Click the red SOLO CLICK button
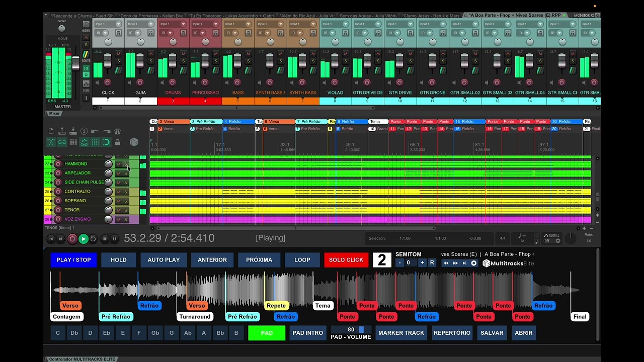This screenshot has width=644, height=362. (x=346, y=260)
